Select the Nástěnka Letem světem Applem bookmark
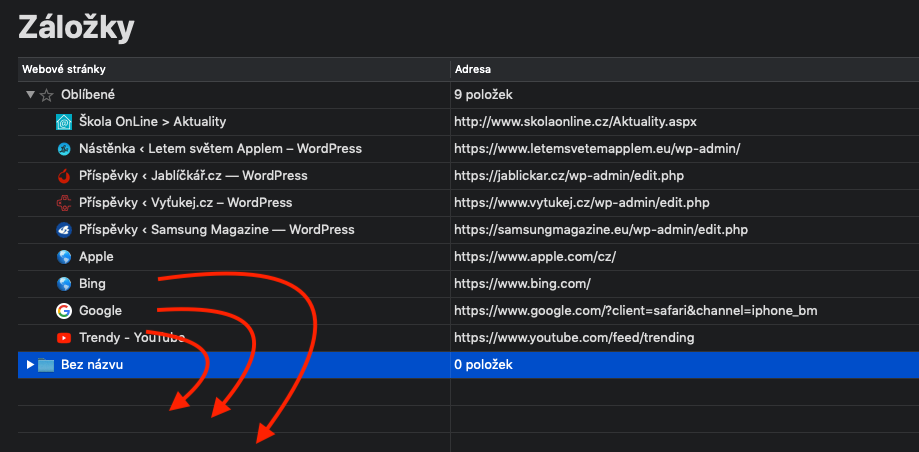This screenshot has height=452, width=919. (220, 149)
